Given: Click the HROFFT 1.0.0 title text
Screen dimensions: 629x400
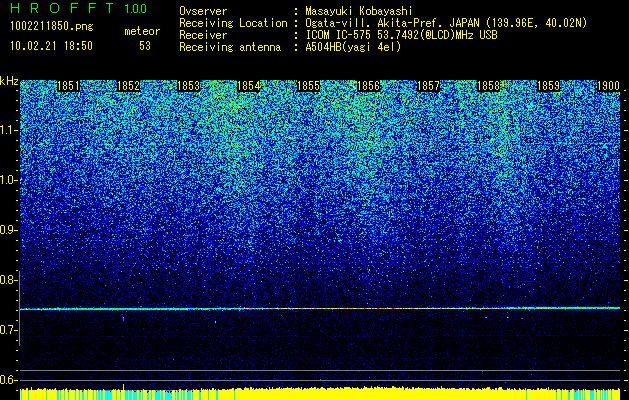Looking at the screenshot, I should [78, 8].
